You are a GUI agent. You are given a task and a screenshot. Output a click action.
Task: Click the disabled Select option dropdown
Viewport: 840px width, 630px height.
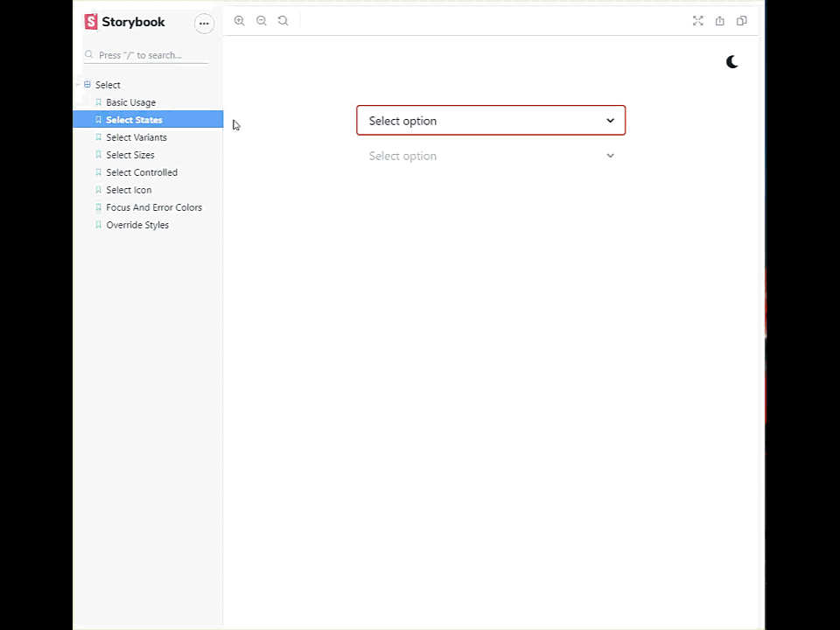point(490,156)
